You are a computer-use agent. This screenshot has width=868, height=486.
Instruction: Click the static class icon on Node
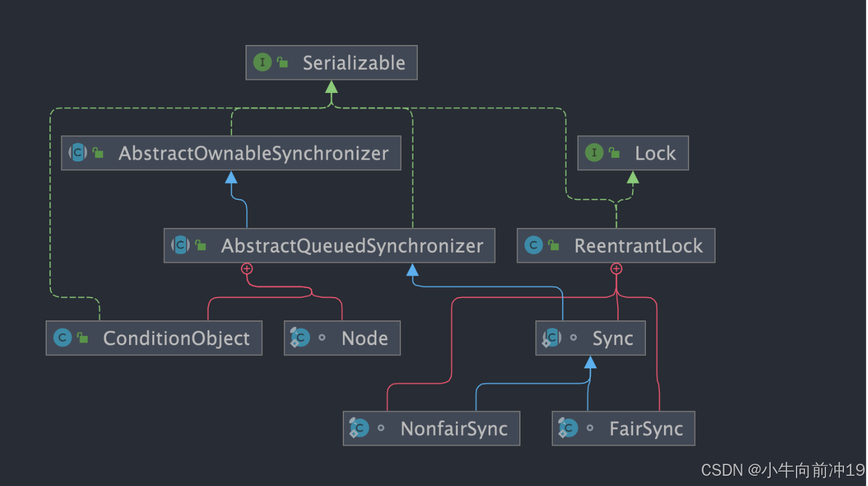300,338
